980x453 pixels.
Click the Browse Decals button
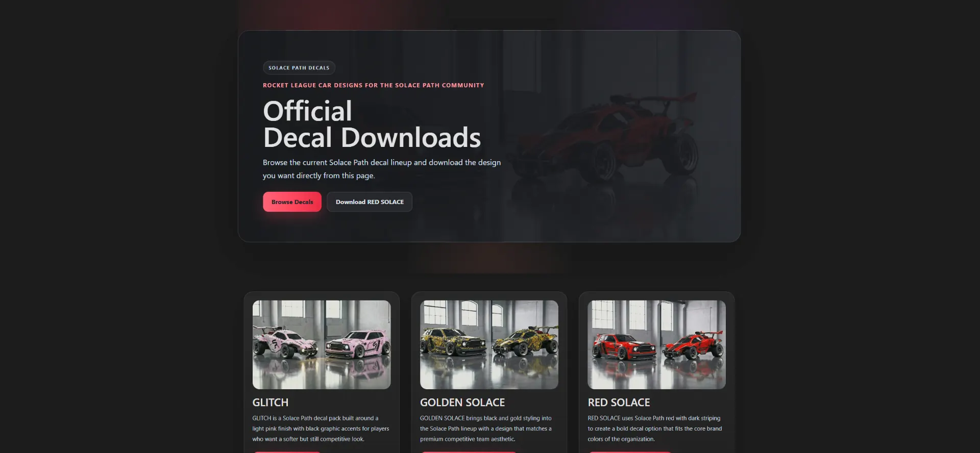[292, 202]
